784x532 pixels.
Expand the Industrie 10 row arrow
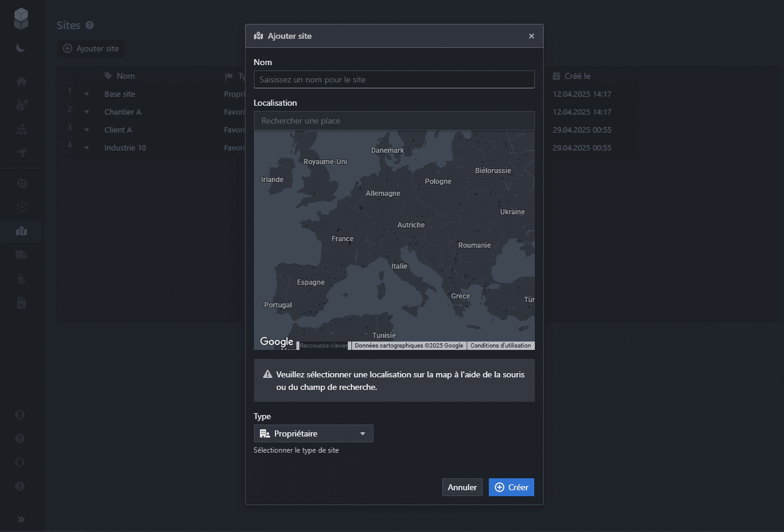[x=87, y=148]
